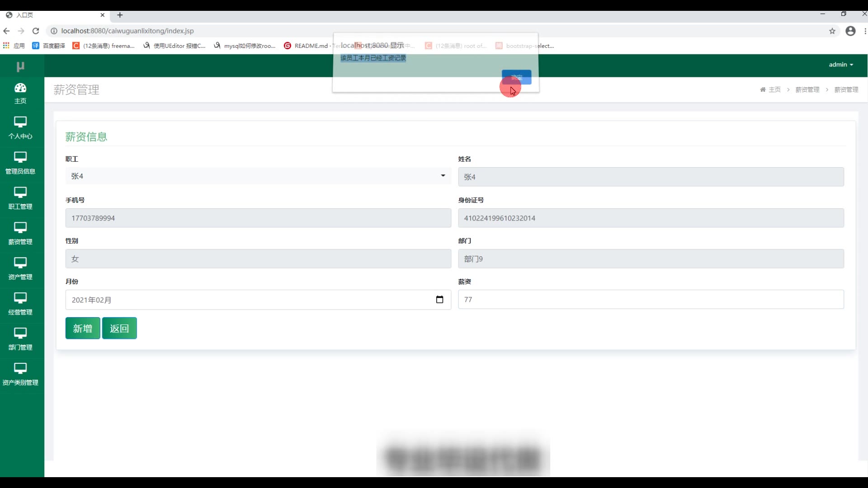Viewport: 868px width, 488px height.
Task: Click the 身份证号 field
Action: 651,218
